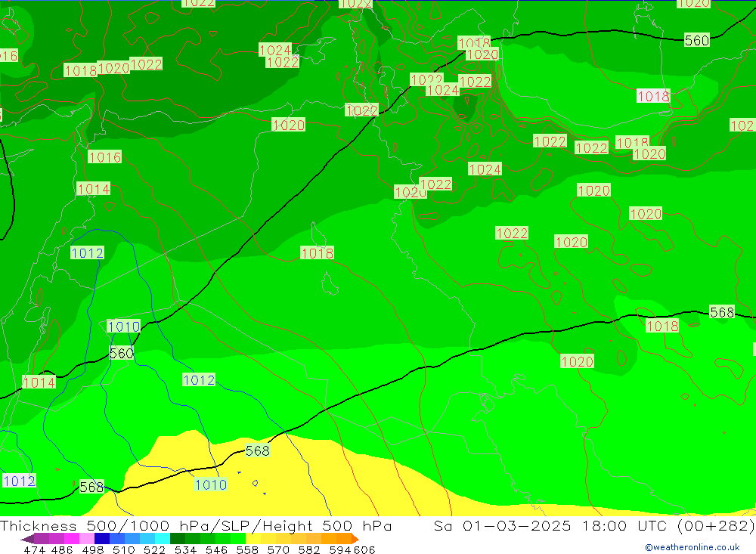Click the '1018' label beside the small island

click(x=317, y=252)
